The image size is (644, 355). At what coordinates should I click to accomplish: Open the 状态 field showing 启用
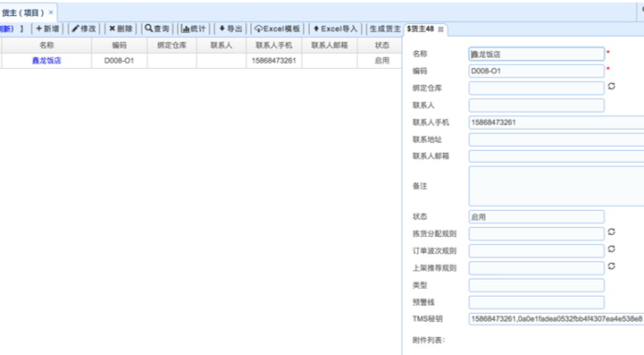click(x=537, y=216)
